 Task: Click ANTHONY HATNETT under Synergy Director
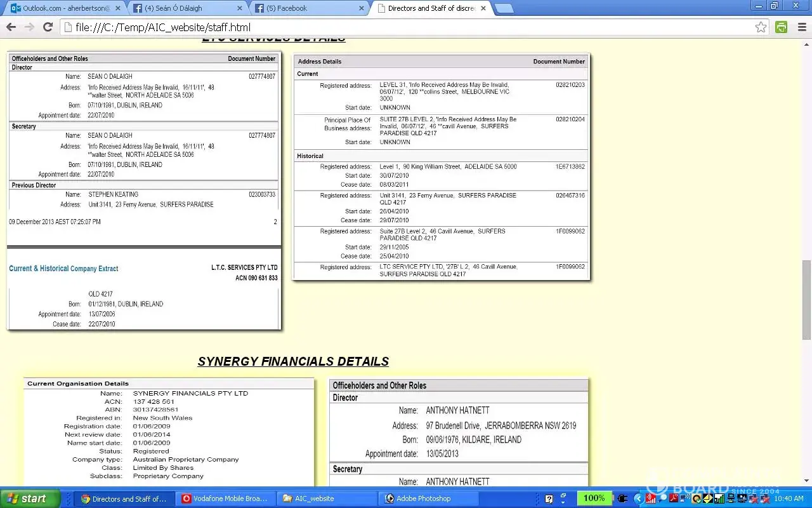pos(457,410)
